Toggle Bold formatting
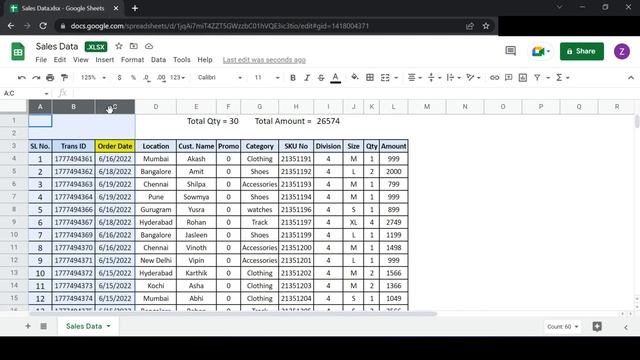This screenshot has height=360, width=640. click(293, 78)
